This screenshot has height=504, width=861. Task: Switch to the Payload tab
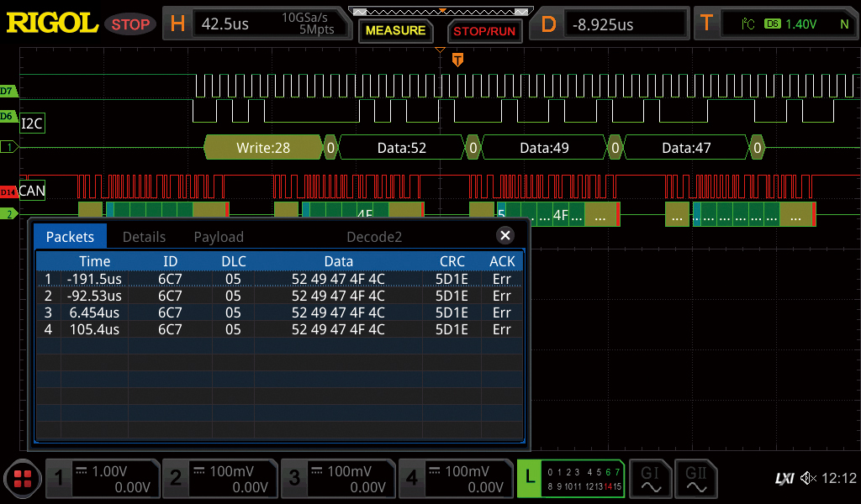(x=219, y=237)
